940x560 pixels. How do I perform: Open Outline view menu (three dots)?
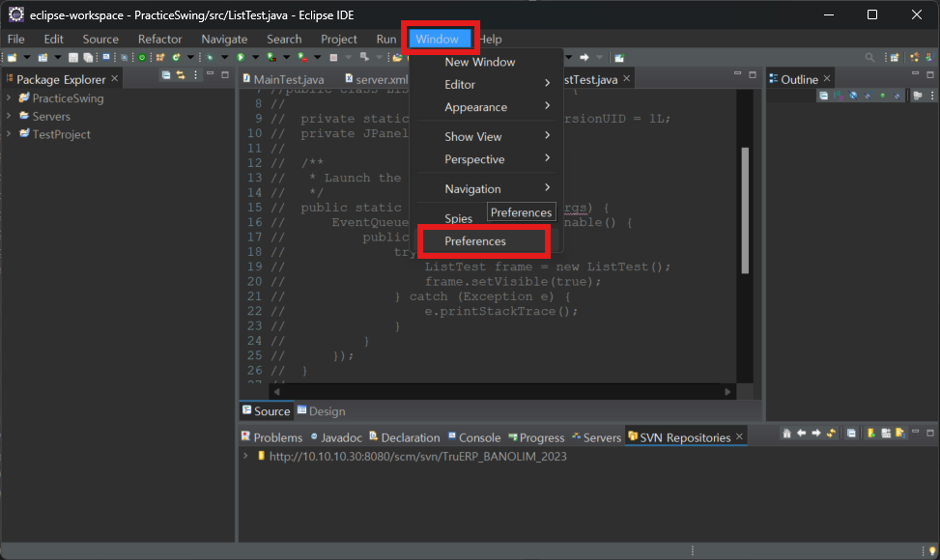pyautogui.click(x=932, y=96)
